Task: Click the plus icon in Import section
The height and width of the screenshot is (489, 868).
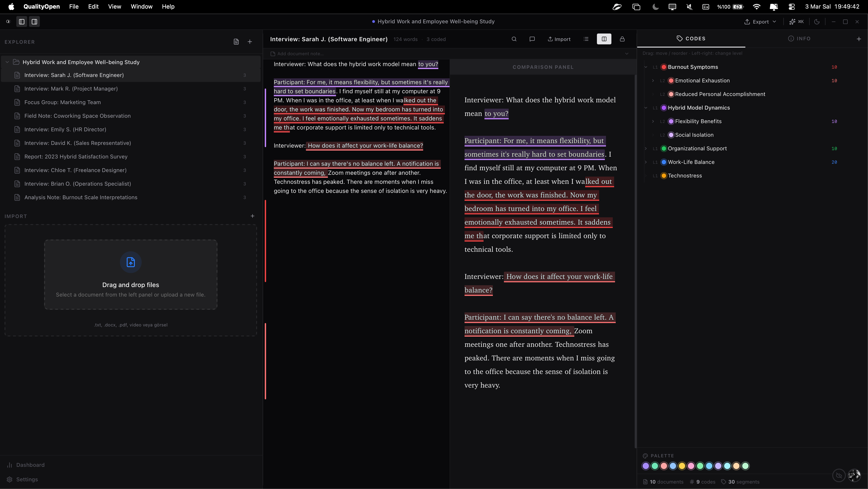Action: (x=252, y=216)
